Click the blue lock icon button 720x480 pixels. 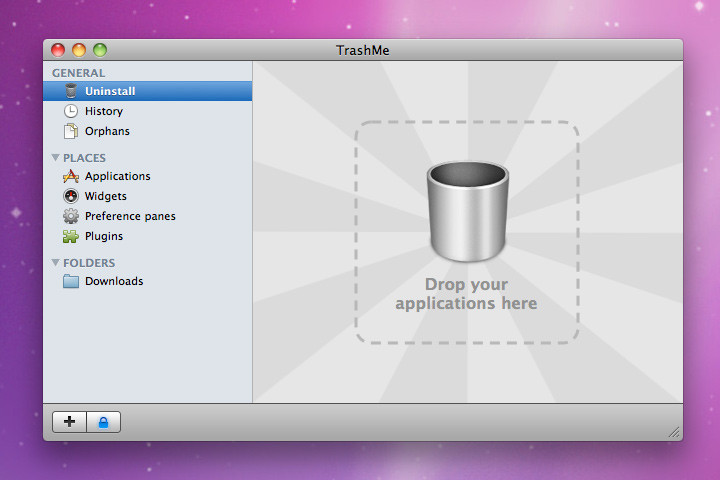click(x=104, y=422)
